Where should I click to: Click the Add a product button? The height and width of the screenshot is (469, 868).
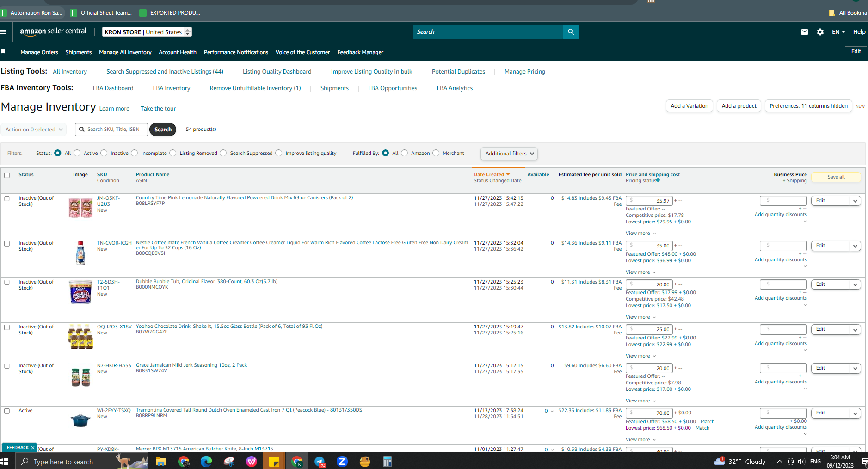(739, 106)
